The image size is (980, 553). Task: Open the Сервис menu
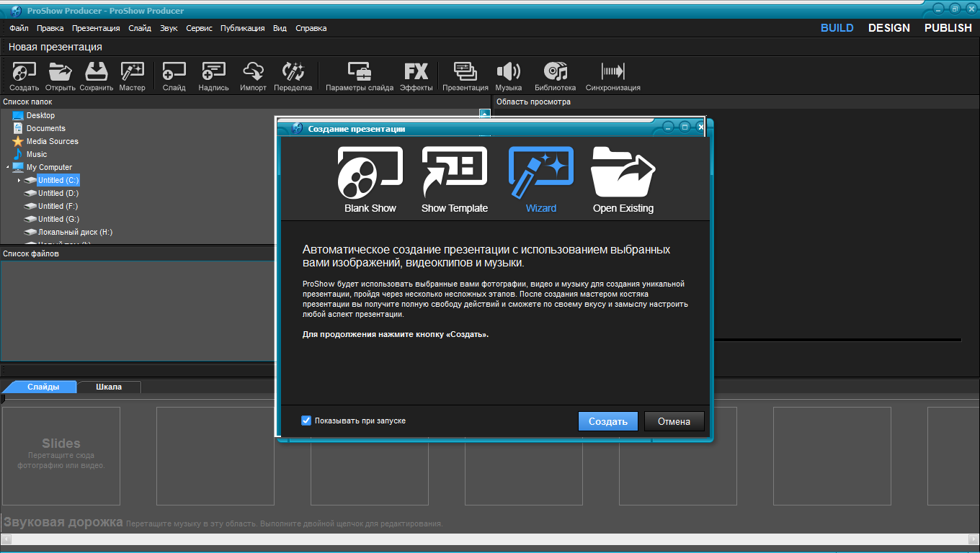199,28
